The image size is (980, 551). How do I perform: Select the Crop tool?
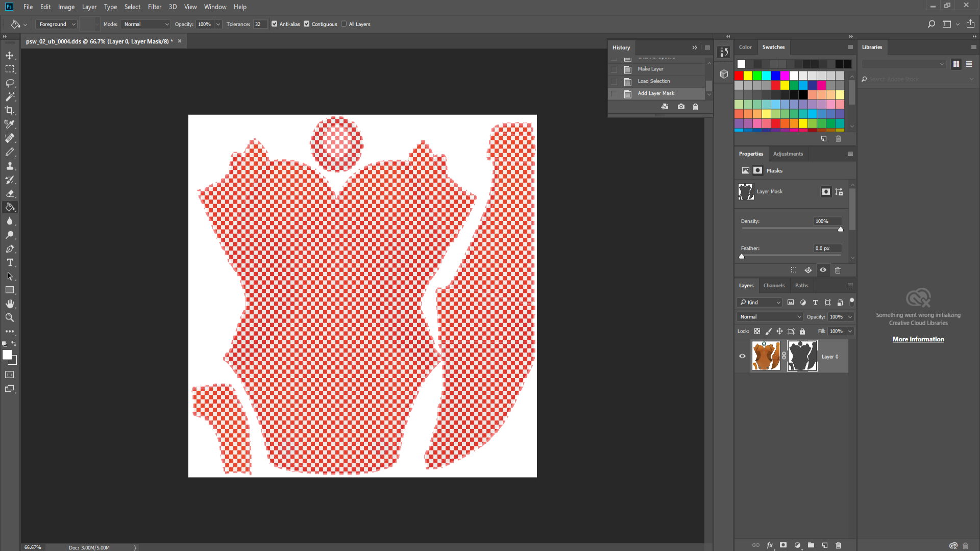coord(10,110)
